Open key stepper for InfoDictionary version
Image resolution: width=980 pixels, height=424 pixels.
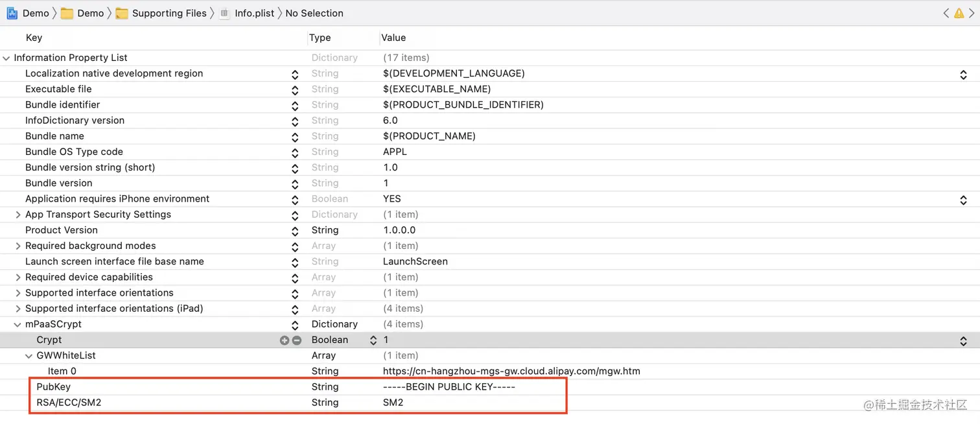pyautogui.click(x=295, y=121)
